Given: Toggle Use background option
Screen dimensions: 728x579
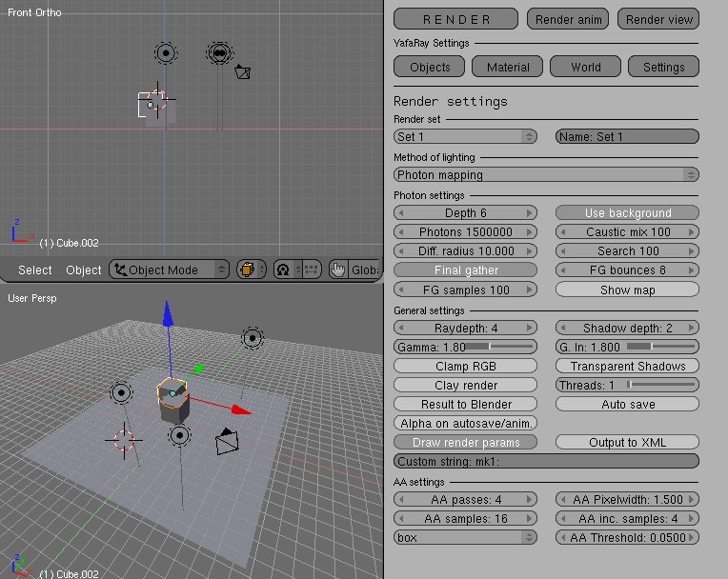Looking at the screenshot, I should pyautogui.click(x=627, y=213).
